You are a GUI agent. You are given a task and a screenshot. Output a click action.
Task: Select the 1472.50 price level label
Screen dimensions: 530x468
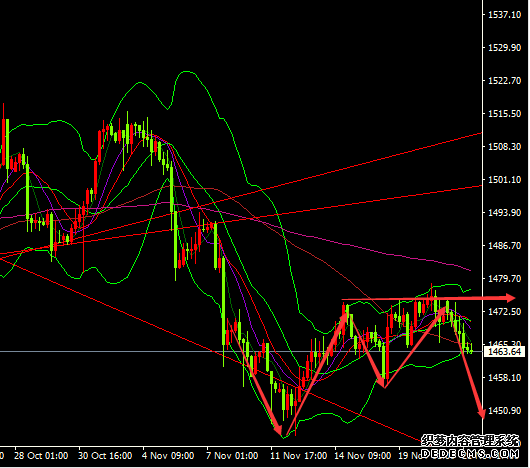[505, 312]
